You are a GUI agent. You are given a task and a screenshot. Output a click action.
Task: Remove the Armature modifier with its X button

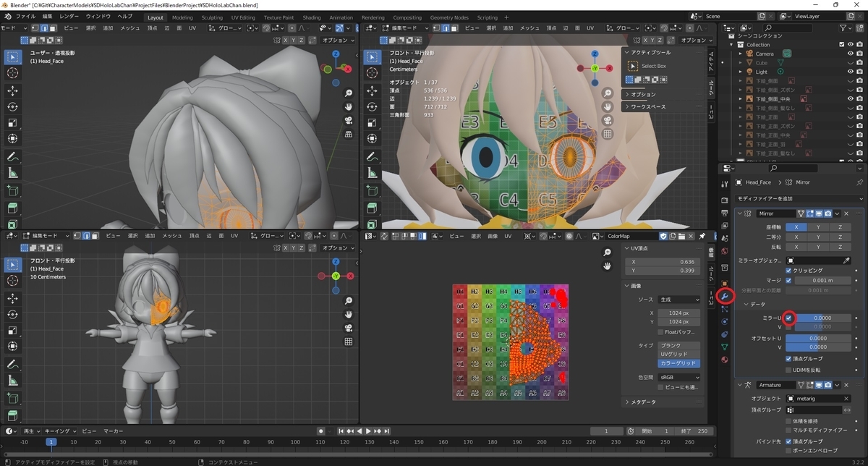tap(846, 385)
